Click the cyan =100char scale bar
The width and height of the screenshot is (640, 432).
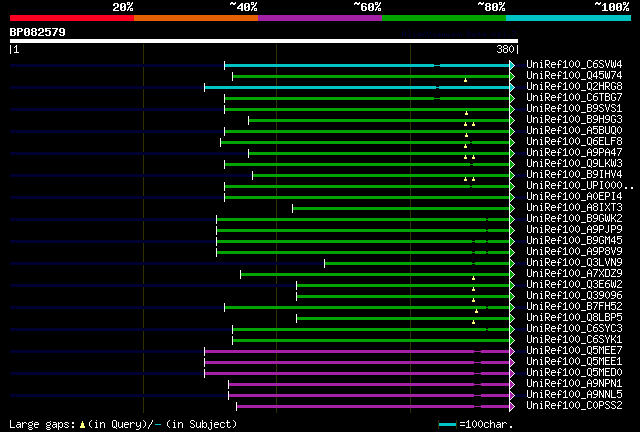[447, 425]
